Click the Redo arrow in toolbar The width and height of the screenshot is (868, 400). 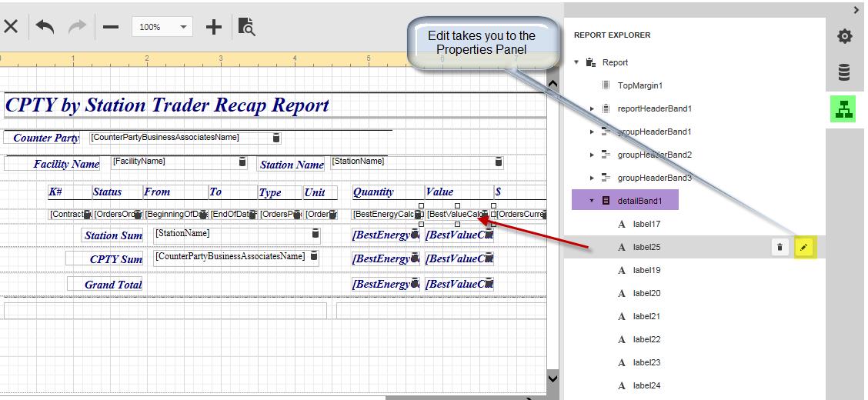[78, 27]
